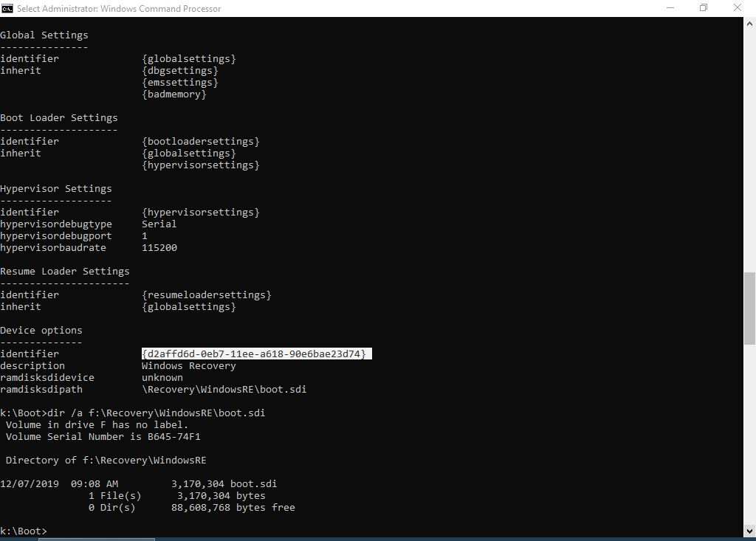The width and height of the screenshot is (756, 541).
Task: Click the {hypervisorsettings} identifier value
Action: tap(201, 213)
